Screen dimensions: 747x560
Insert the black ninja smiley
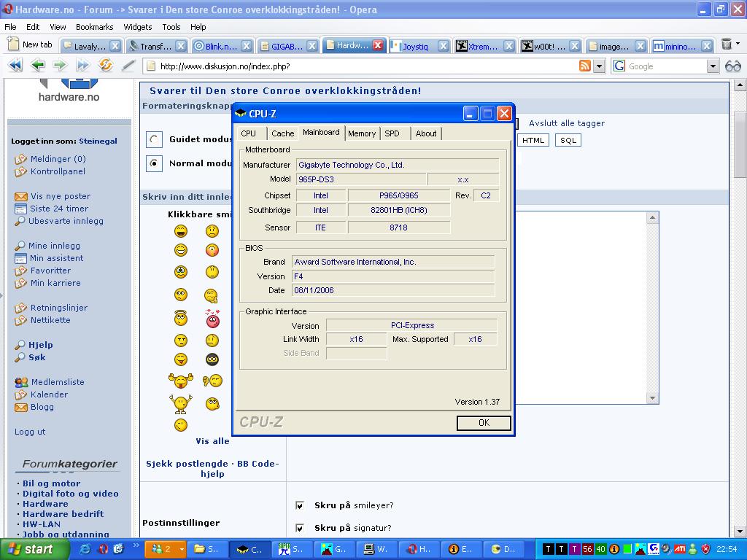[x=212, y=359]
